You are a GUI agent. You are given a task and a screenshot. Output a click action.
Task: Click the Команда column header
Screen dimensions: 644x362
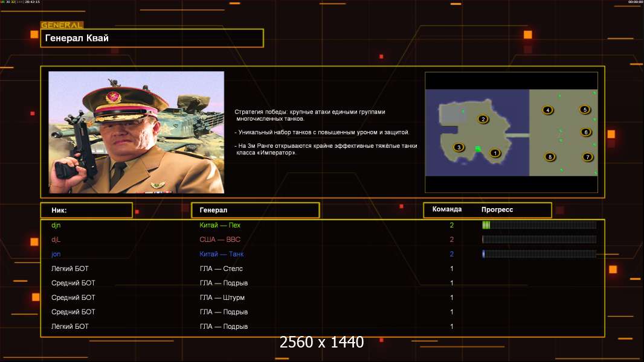(x=447, y=209)
